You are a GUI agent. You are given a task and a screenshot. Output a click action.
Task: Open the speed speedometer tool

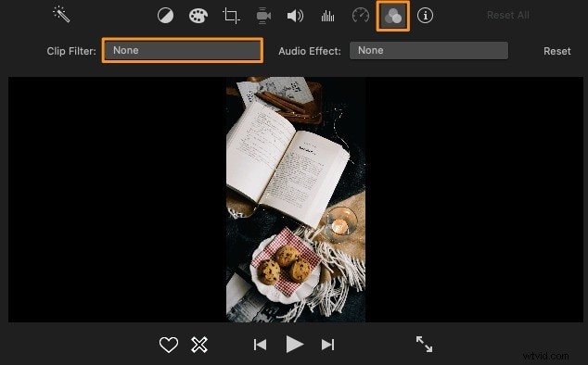pyautogui.click(x=361, y=16)
